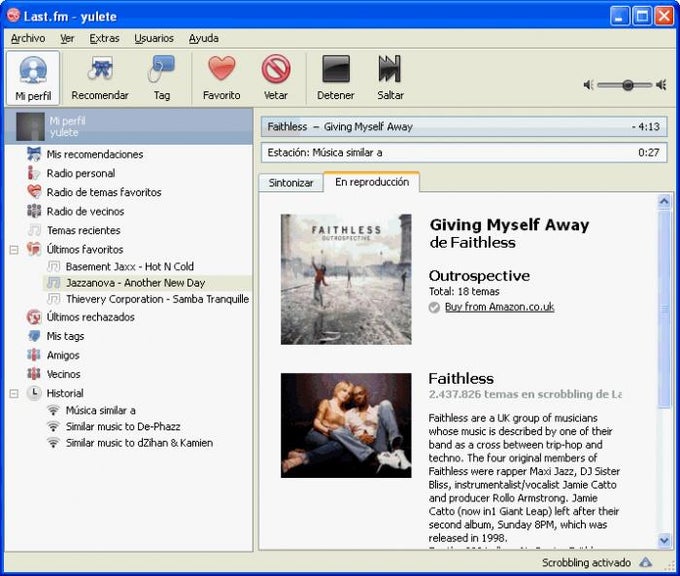
Task: Click the Outrospective album cover
Action: pos(346,279)
